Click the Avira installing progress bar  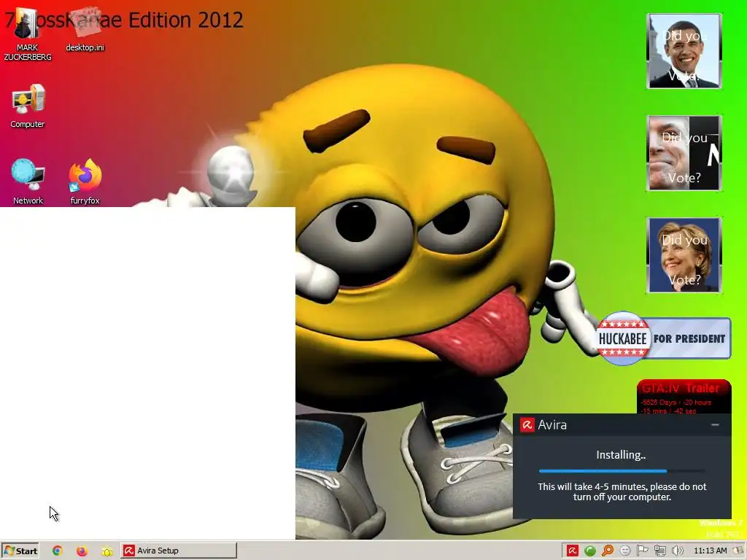[x=622, y=471]
